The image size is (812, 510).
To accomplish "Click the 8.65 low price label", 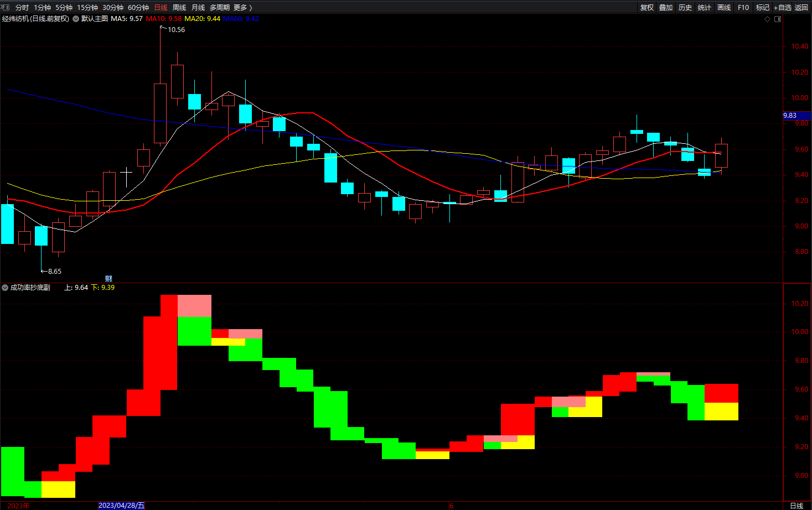I will pos(55,272).
